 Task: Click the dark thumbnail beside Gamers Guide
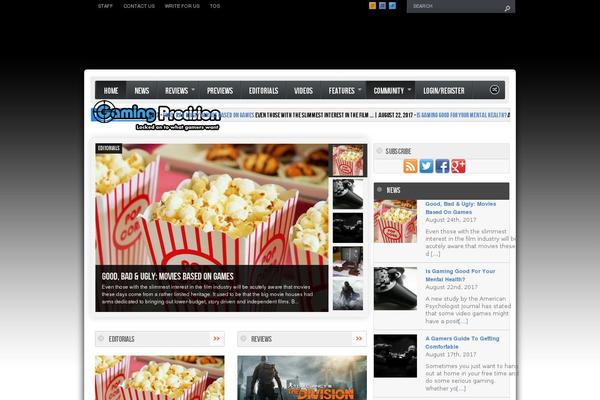coord(395,356)
